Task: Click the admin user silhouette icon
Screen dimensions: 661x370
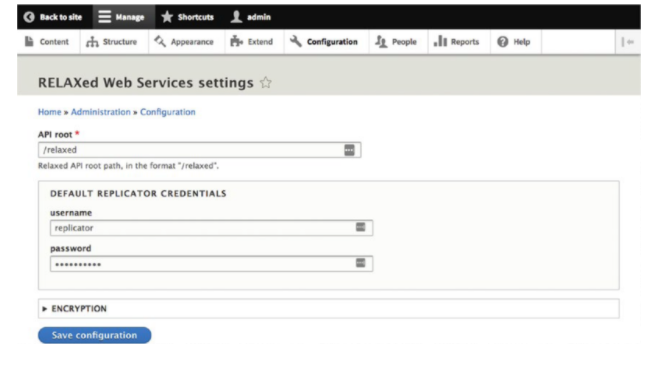Action: point(236,17)
